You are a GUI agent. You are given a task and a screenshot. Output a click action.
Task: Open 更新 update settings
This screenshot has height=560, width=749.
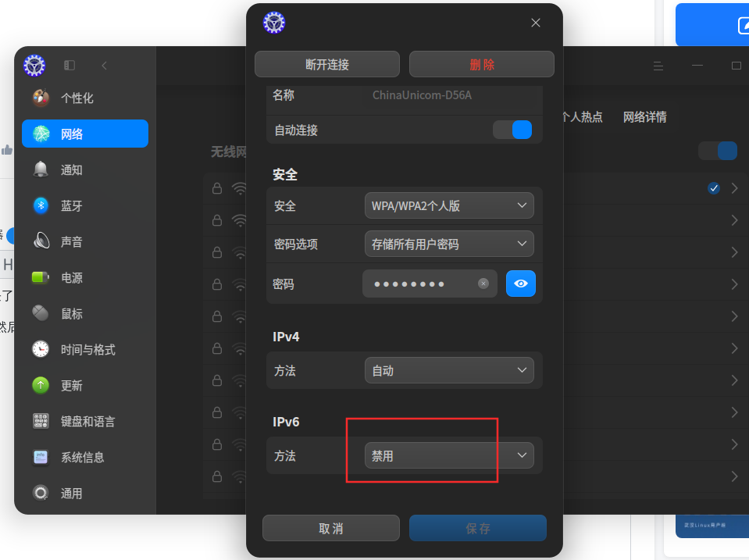(x=85, y=385)
